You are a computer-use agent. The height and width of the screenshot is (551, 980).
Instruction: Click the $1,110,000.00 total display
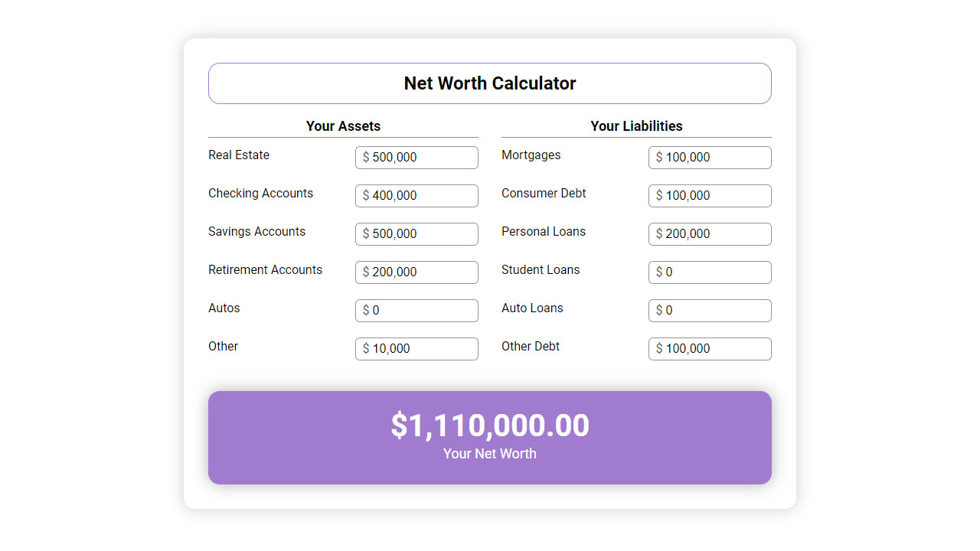(x=490, y=425)
